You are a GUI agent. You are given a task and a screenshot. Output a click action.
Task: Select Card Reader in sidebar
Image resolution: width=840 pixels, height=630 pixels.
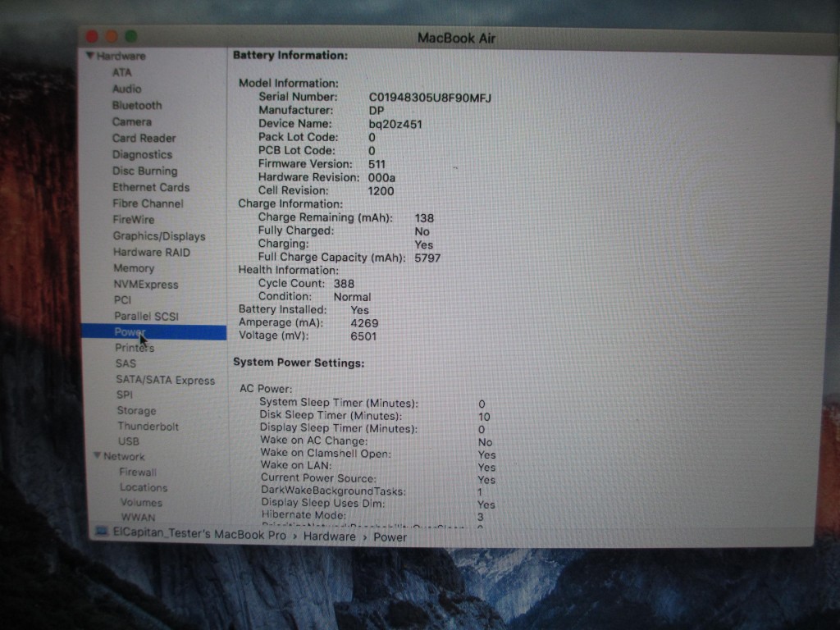(144, 138)
